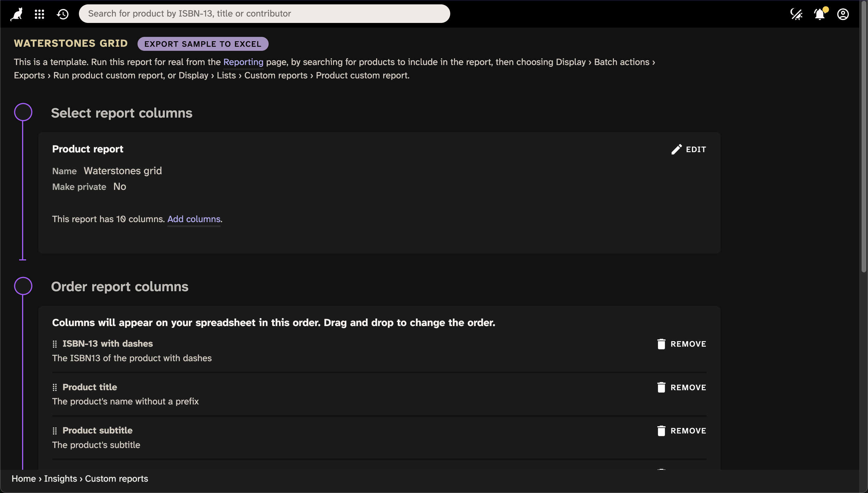Open the account profile icon

click(x=843, y=14)
